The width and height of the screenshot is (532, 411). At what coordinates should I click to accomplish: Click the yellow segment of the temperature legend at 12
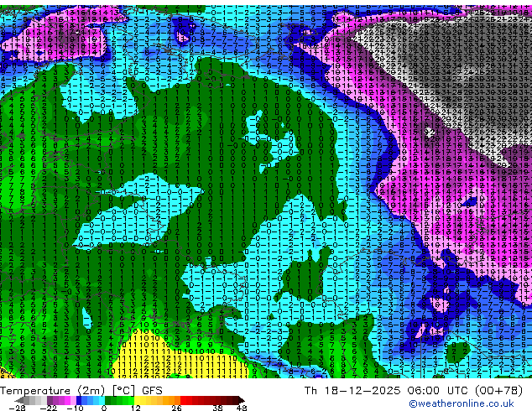tap(137, 400)
